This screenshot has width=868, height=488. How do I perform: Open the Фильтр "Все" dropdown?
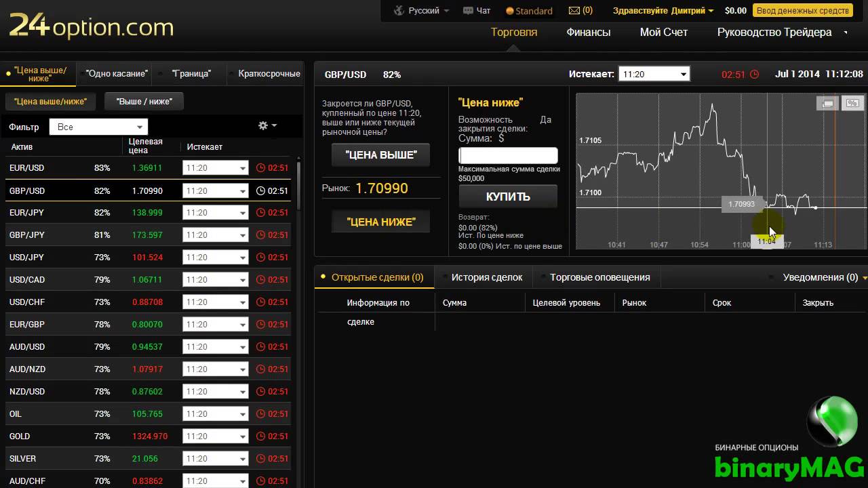[98, 127]
